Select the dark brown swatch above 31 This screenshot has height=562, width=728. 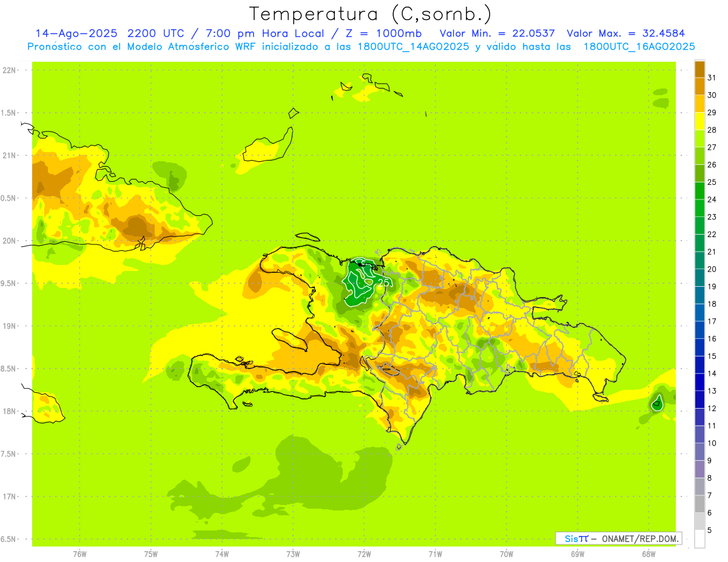pyautogui.click(x=699, y=69)
